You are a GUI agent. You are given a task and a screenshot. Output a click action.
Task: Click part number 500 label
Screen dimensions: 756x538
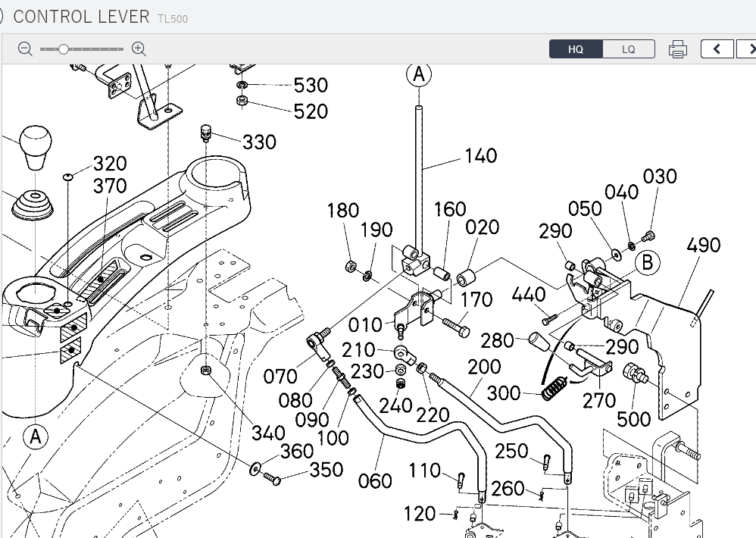point(634,418)
